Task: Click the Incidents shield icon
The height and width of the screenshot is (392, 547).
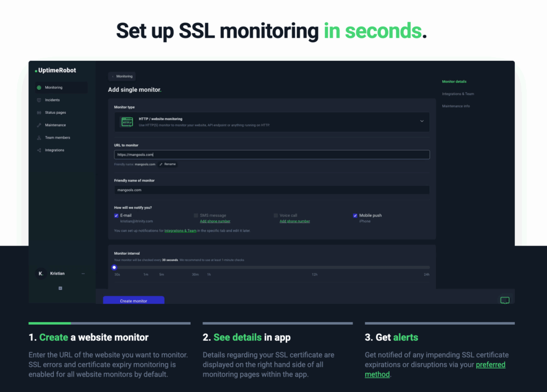Action: coord(39,100)
